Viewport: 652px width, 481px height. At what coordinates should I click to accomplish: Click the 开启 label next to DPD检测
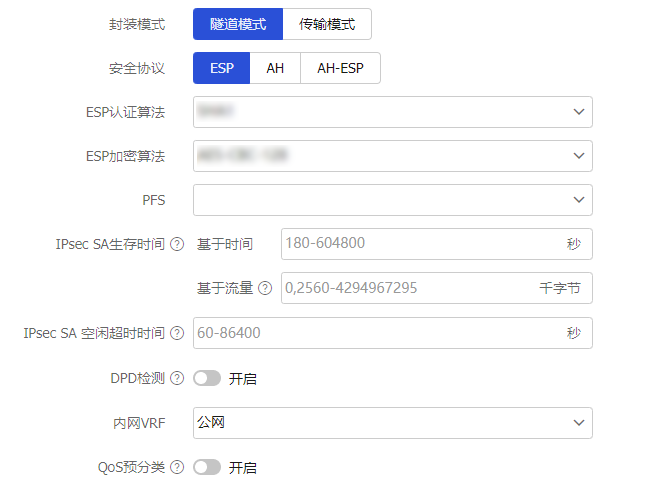(x=243, y=379)
